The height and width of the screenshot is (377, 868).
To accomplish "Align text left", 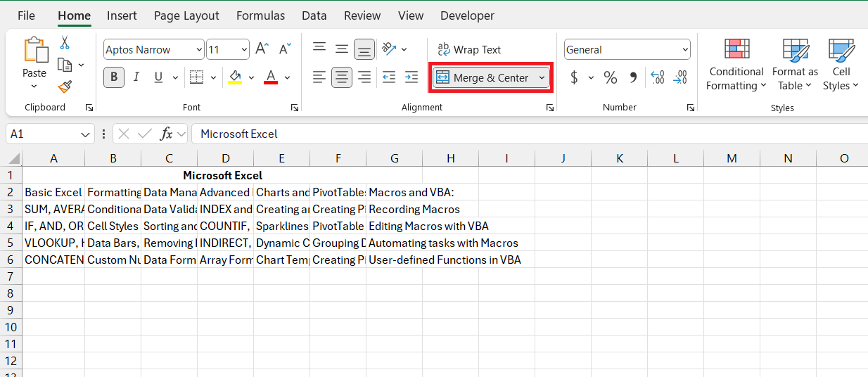I will tap(319, 77).
